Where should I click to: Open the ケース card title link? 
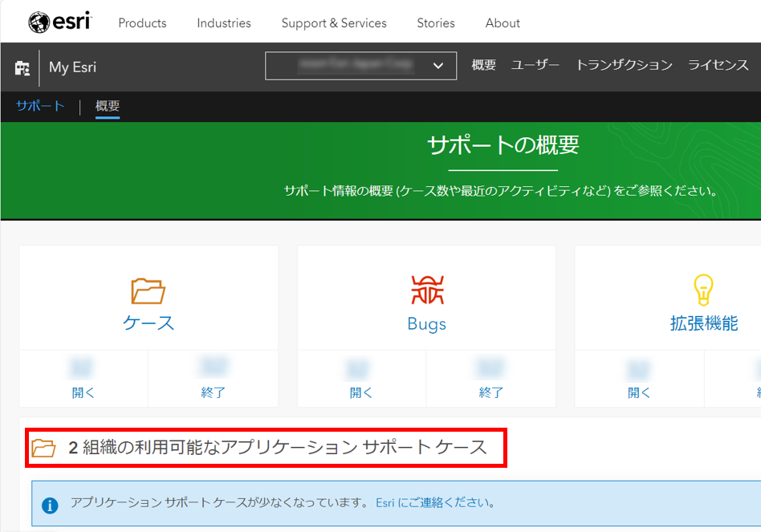pos(149,323)
